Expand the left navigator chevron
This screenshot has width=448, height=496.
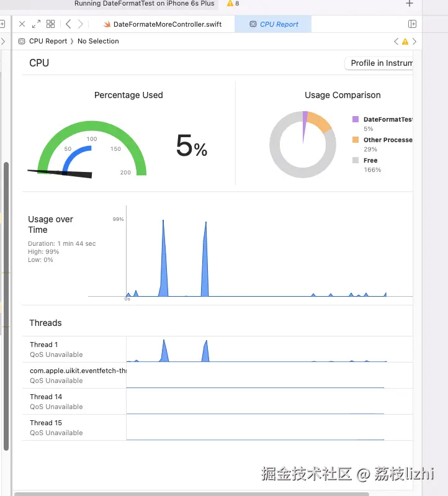[3, 41]
